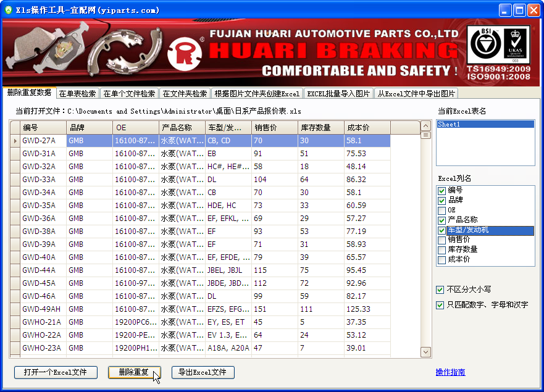The width and height of the screenshot is (544, 392).
Task: Open the 从Excel文件中导出图片 tab
Action: click(416, 94)
